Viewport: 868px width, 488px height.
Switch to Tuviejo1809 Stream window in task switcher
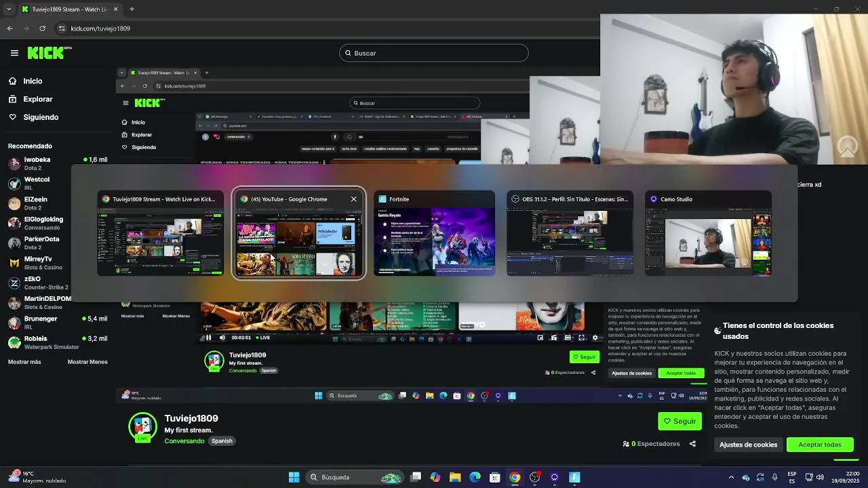pos(160,233)
